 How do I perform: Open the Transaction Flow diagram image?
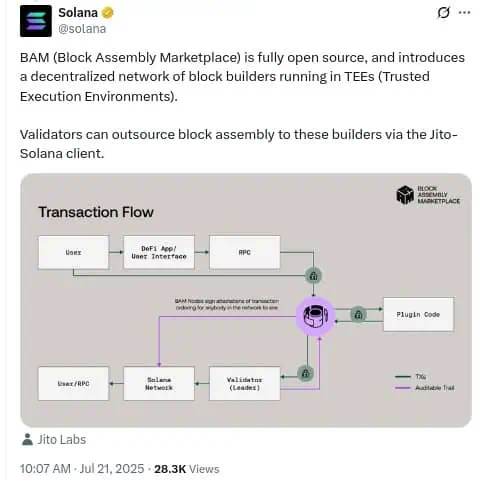(x=246, y=300)
